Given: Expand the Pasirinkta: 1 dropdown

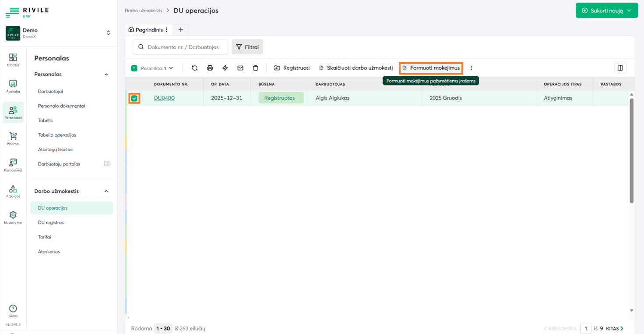Looking at the screenshot, I should (x=171, y=68).
